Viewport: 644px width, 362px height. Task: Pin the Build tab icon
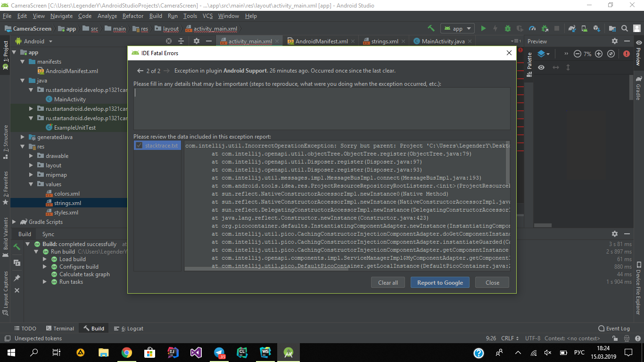point(17,278)
